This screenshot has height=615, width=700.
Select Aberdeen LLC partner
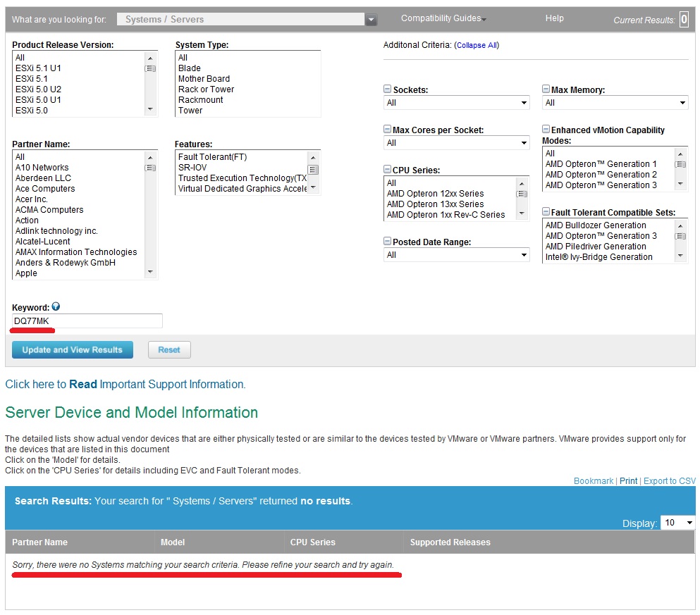point(43,178)
